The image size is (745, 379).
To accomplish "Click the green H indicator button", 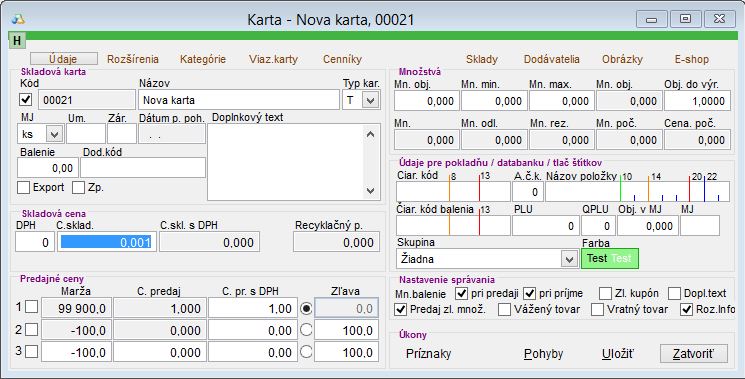I will tap(17, 41).
